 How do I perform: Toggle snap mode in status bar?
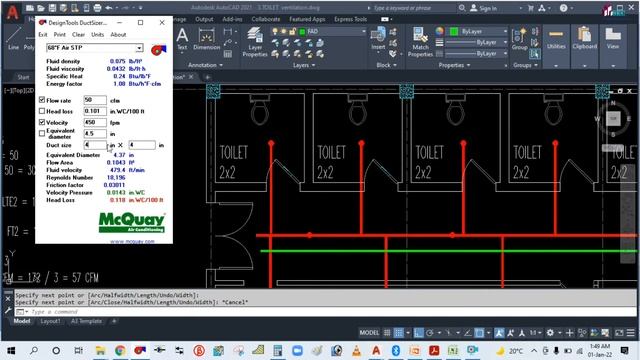(x=398, y=333)
